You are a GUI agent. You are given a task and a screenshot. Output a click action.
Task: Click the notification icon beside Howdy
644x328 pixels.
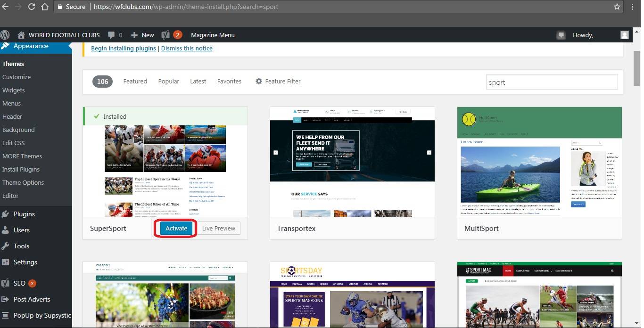click(x=561, y=35)
